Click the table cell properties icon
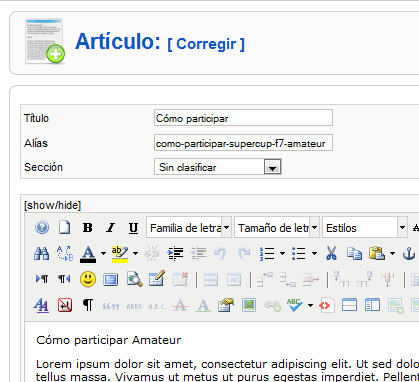Image resolution: width=419 pixels, height=382 pixels. click(x=234, y=279)
